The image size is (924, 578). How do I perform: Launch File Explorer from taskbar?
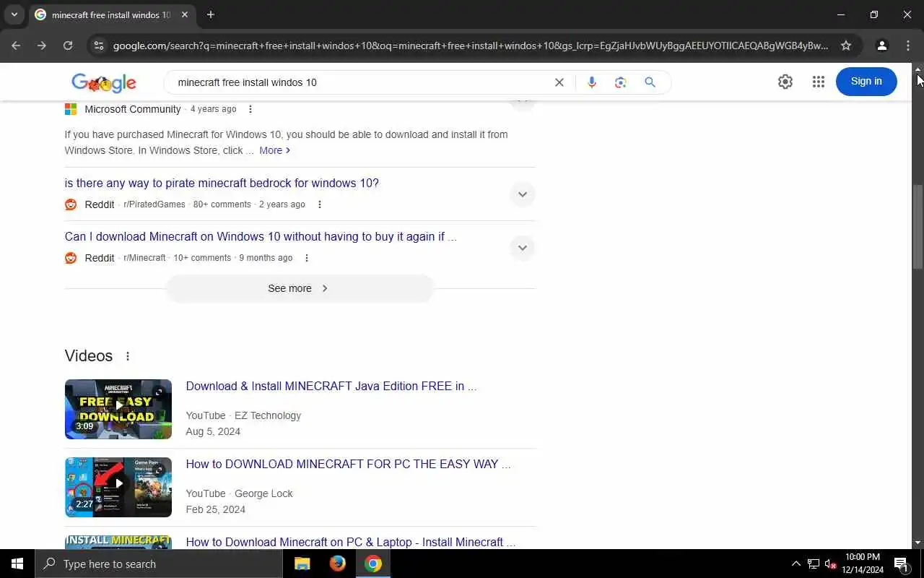click(302, 564)
